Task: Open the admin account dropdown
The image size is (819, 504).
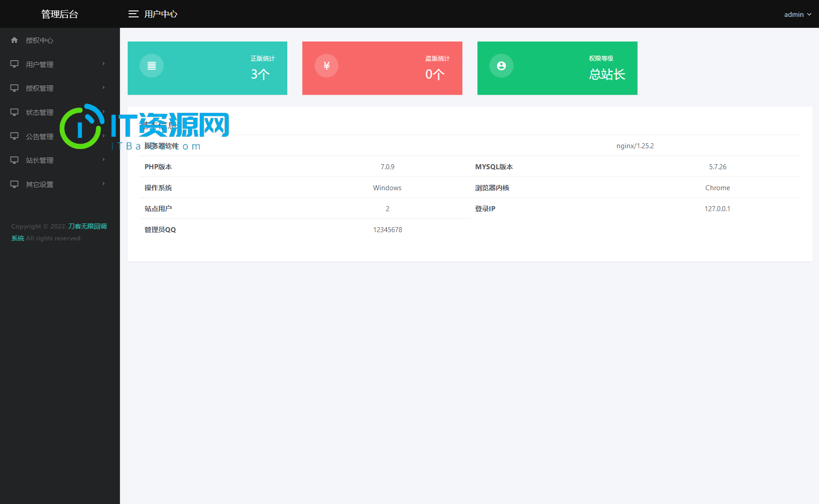Action: coord(798,15)
